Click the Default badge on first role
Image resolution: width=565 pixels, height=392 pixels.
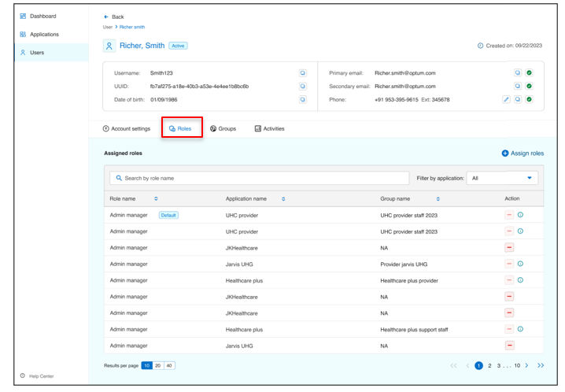click(168, 215)
